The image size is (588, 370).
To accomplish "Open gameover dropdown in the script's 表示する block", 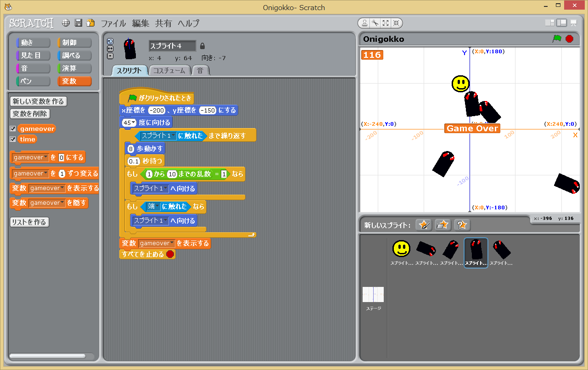I will (157, 243).
